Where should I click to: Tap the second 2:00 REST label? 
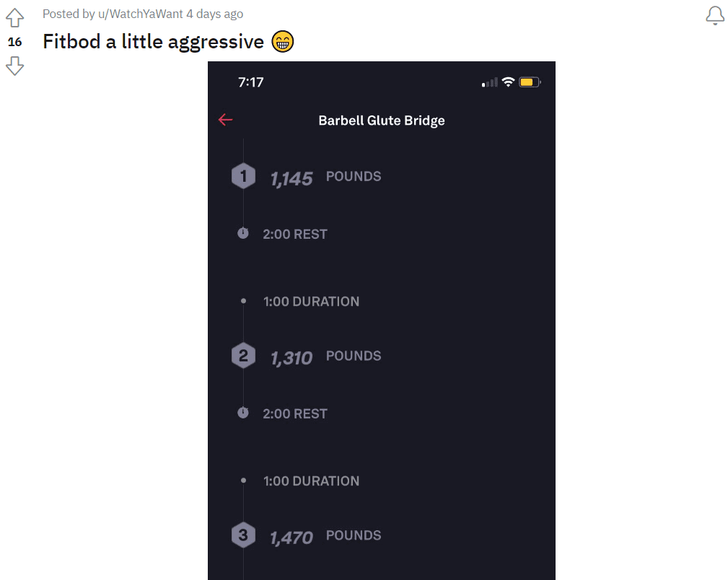[295, 414]
